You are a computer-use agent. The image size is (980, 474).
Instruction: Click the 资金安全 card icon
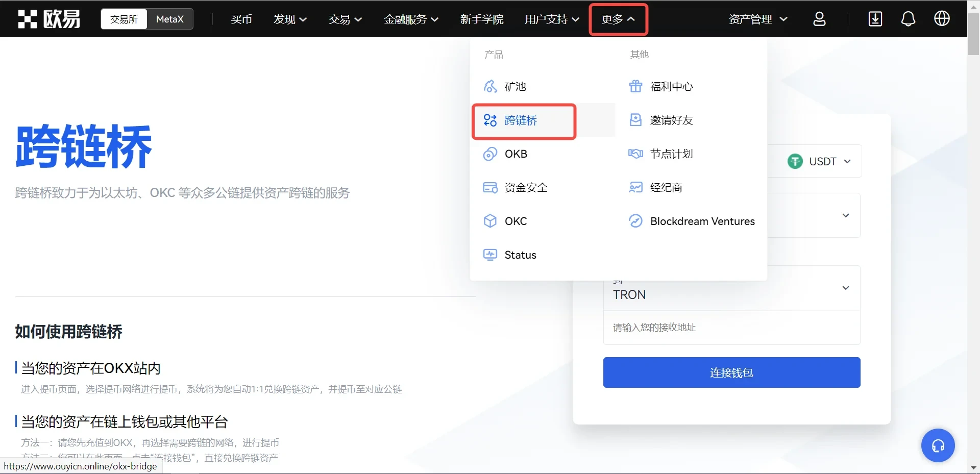[490, 187]
